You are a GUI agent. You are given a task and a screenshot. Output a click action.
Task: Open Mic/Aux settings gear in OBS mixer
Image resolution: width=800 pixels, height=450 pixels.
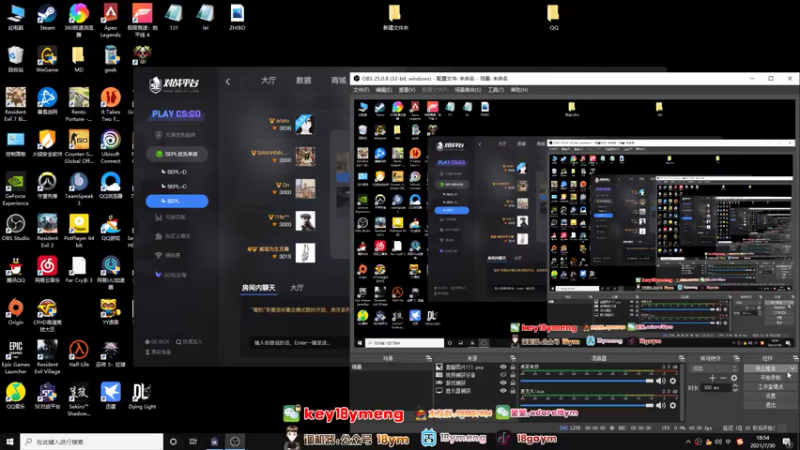pyautogui.click(x=673, y=405)
